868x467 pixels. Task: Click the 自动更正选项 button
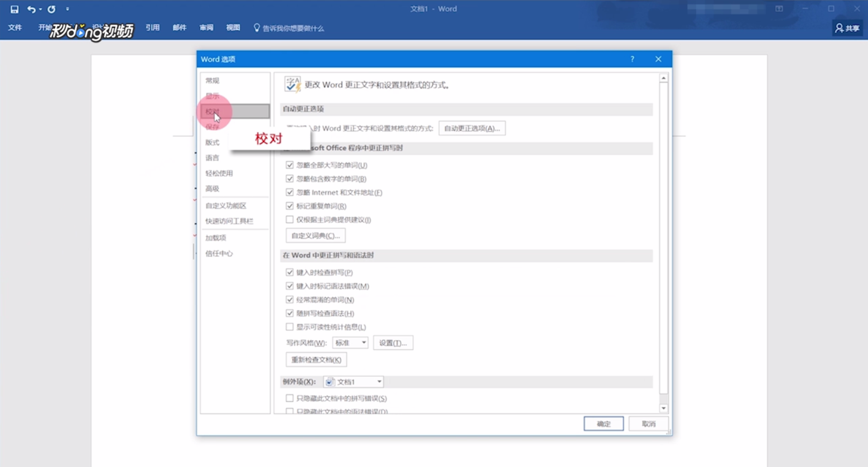(472, 128)
